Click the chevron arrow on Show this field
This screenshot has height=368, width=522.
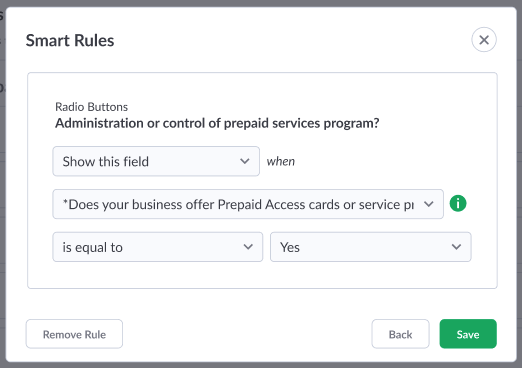pyautogui.click(x=245, y=161)
